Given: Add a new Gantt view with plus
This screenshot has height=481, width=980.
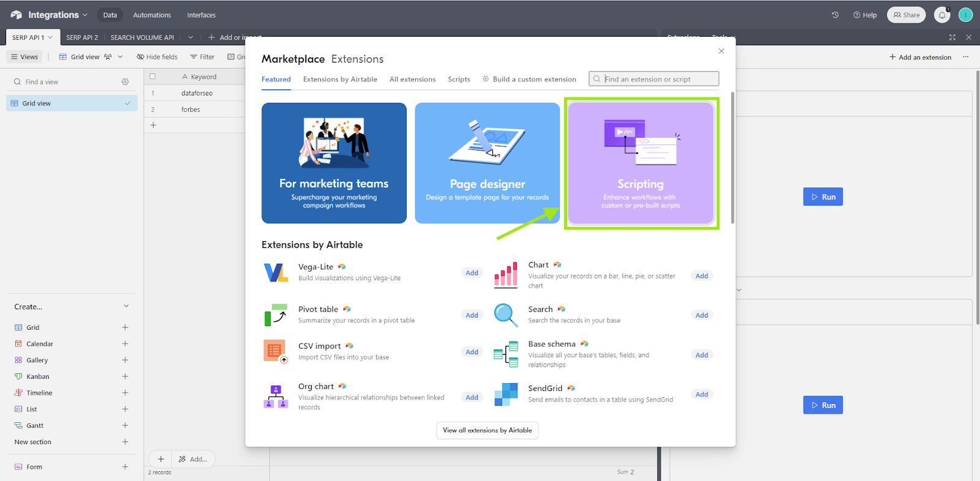Looking at the screenshot, I should click(x=125, y=425).
